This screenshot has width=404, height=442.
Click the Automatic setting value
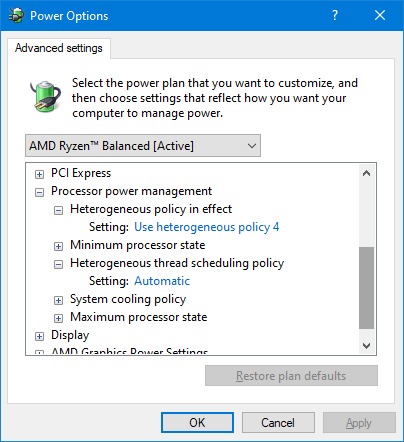coord(162,281)
